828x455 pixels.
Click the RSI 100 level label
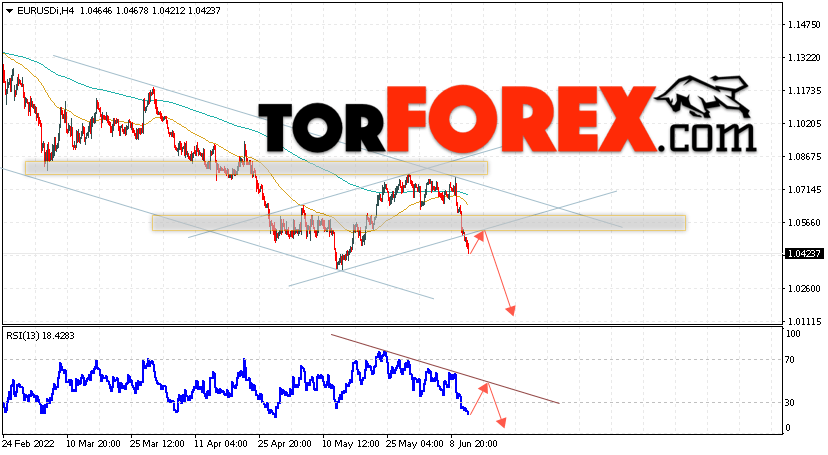click(793, 334)
